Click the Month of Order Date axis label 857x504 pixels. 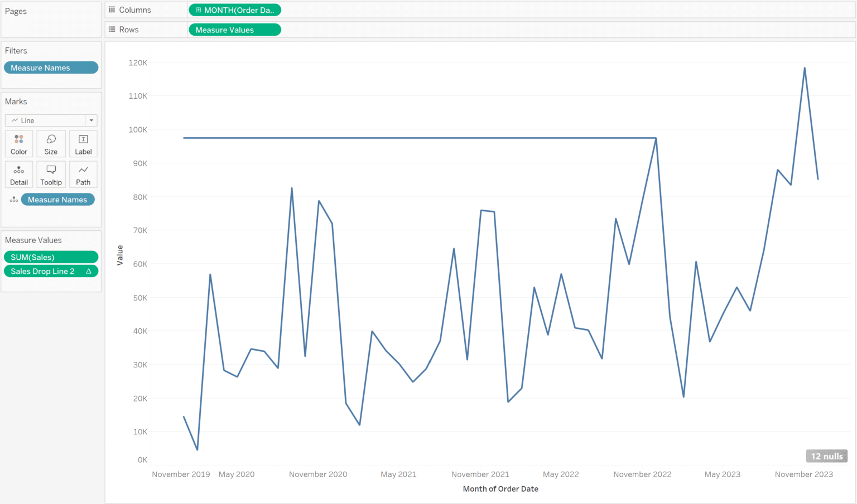[x=500, y=488]
